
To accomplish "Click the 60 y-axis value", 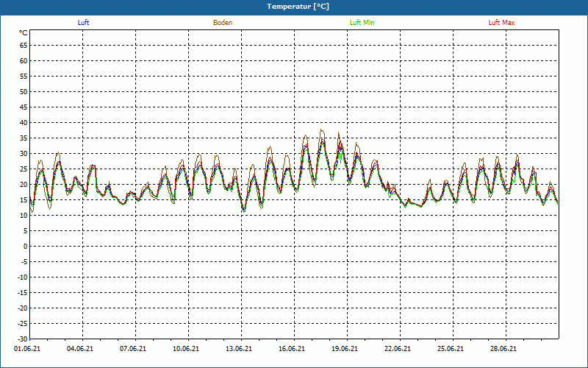I will [24, 61].
